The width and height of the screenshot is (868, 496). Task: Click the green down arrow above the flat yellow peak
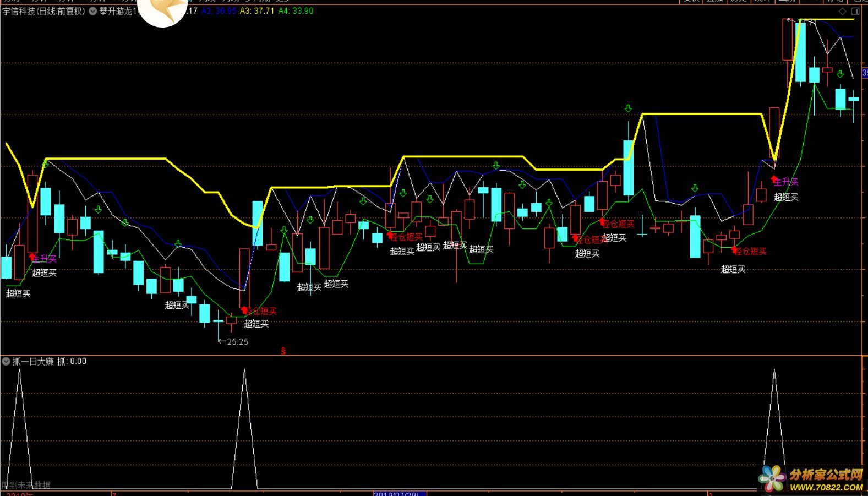point(628,108)
